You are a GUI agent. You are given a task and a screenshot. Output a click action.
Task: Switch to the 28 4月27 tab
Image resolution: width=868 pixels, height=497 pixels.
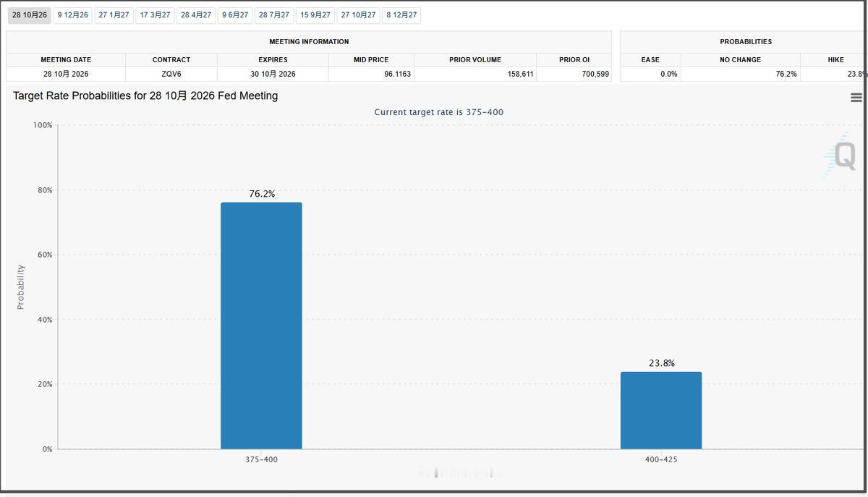[x=196, y=15]
